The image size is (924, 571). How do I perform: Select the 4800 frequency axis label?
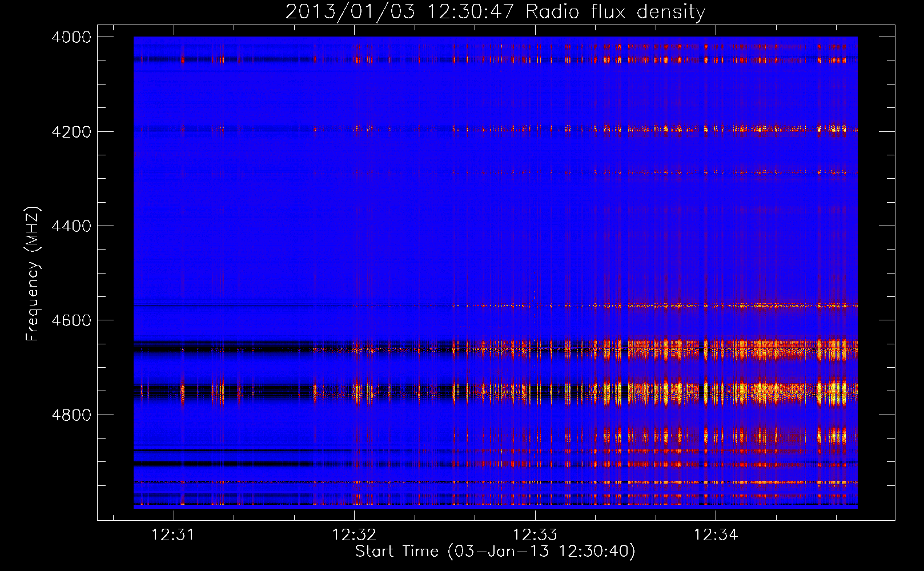pos(71,415)
